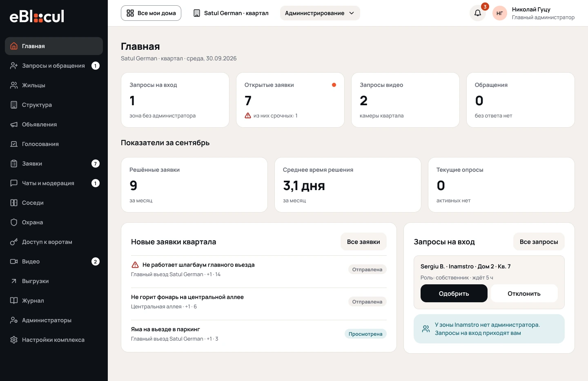Screen dimensions: 588x381
Task: Open request Яма на въезде в паркинг
Action: [259, 334]
